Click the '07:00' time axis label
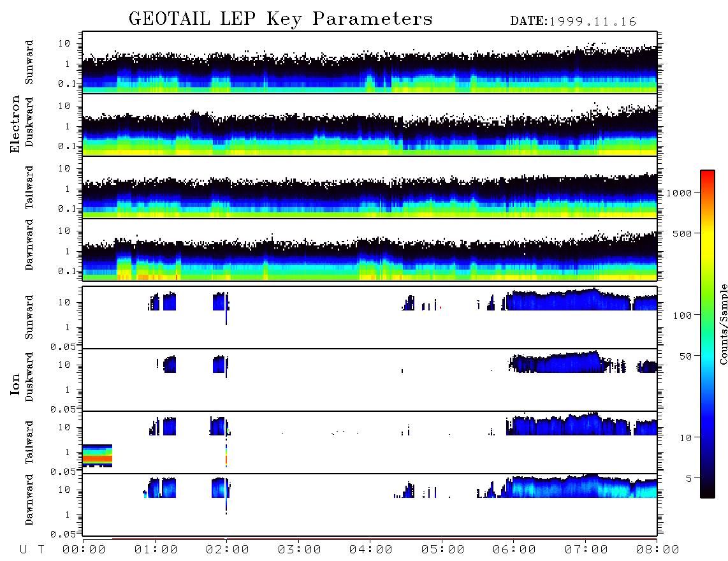 point(586,550)
